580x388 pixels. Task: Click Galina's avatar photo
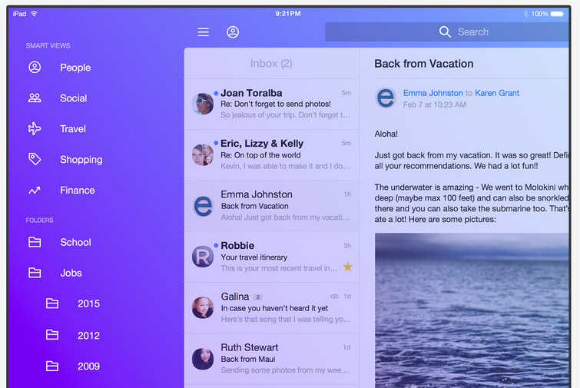click(x=203, y=307)
